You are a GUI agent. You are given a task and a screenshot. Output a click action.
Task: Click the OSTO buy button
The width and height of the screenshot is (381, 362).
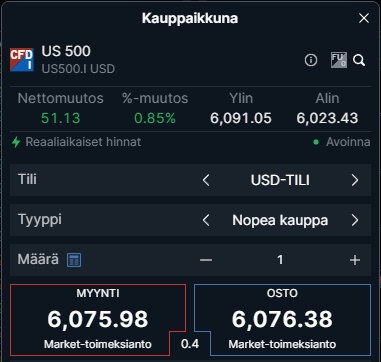point(282,320)
